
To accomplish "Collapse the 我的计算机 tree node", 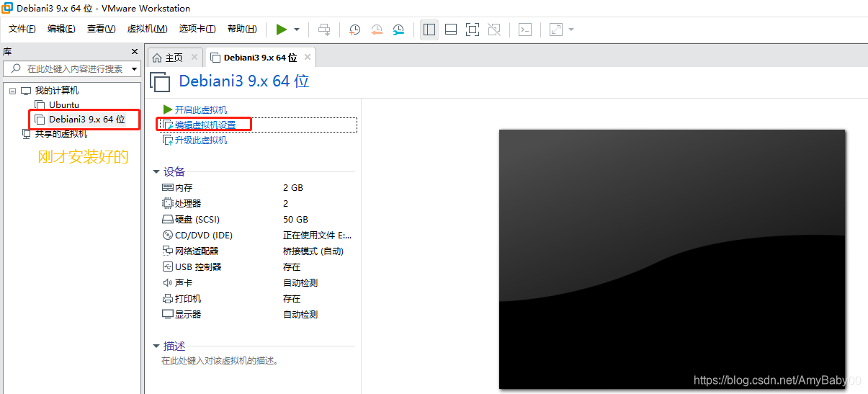I will click(12, 91).
